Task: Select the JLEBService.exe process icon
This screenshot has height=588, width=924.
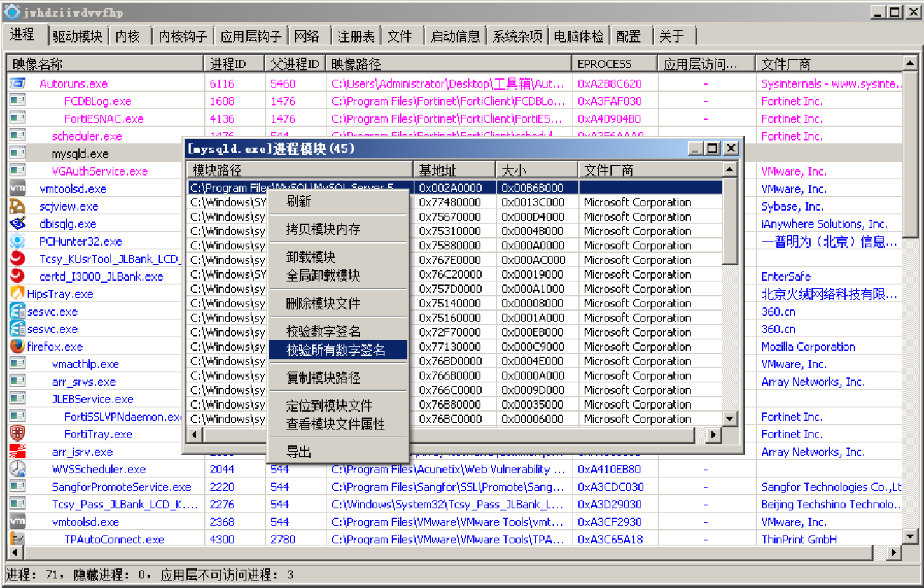Action: pyautogui.click(x=17, y=399)
